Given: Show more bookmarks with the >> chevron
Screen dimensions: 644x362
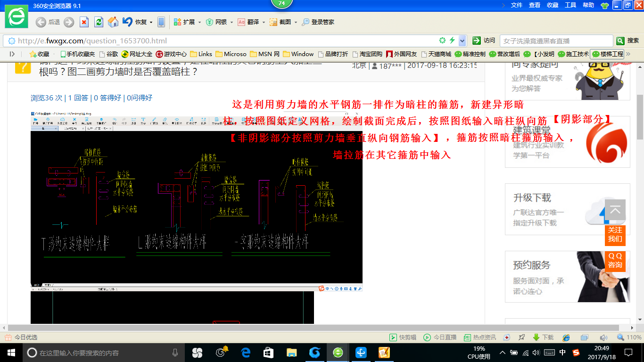Looking at the screenshot, I should (628, 54).
